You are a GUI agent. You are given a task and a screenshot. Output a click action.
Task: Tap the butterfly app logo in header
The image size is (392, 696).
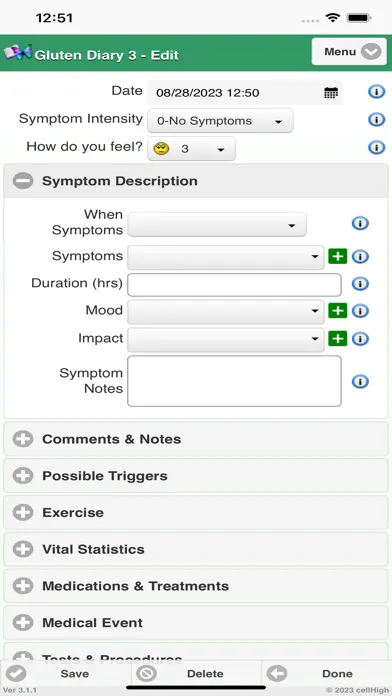18,53
